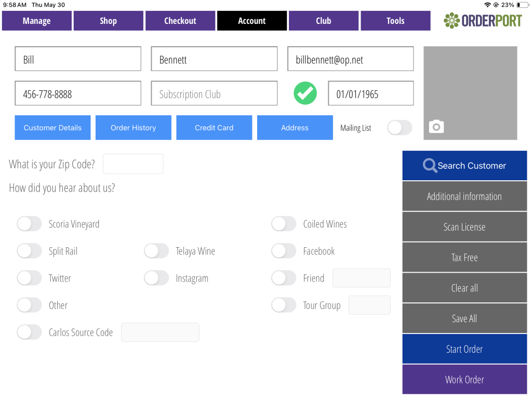Image resolution: width=532 pixels, height=399 pixels.
Task: Toggle the Facebook source option
Action: coord(284,251)
